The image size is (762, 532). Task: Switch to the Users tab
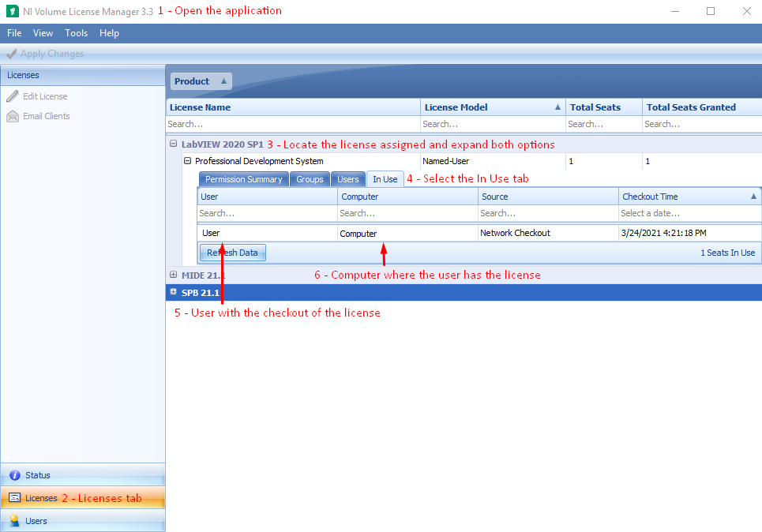(348, 179)
